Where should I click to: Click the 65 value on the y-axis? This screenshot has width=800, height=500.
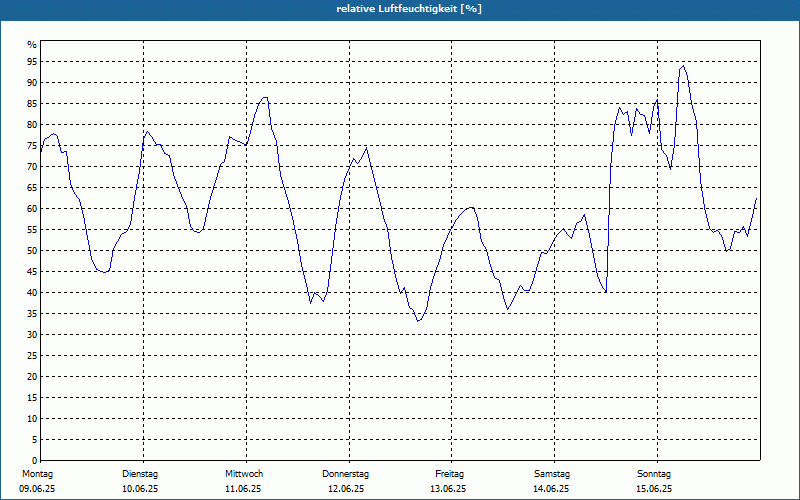32,188
